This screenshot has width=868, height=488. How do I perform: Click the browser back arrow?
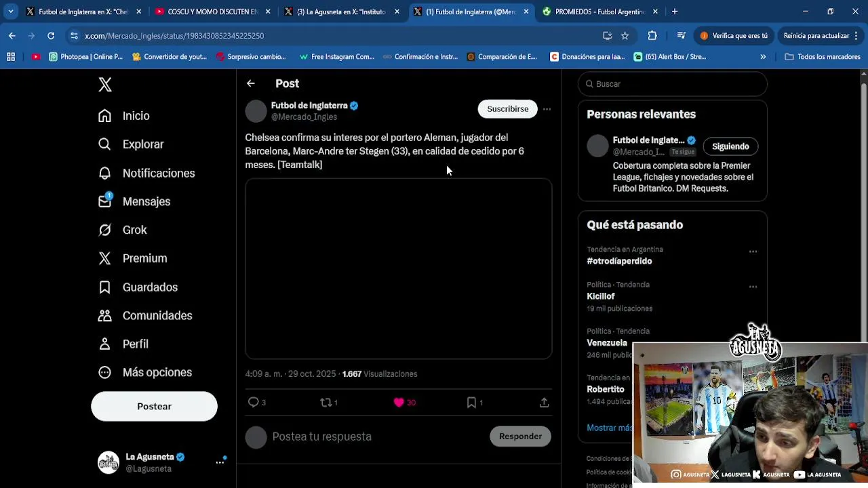12,36
